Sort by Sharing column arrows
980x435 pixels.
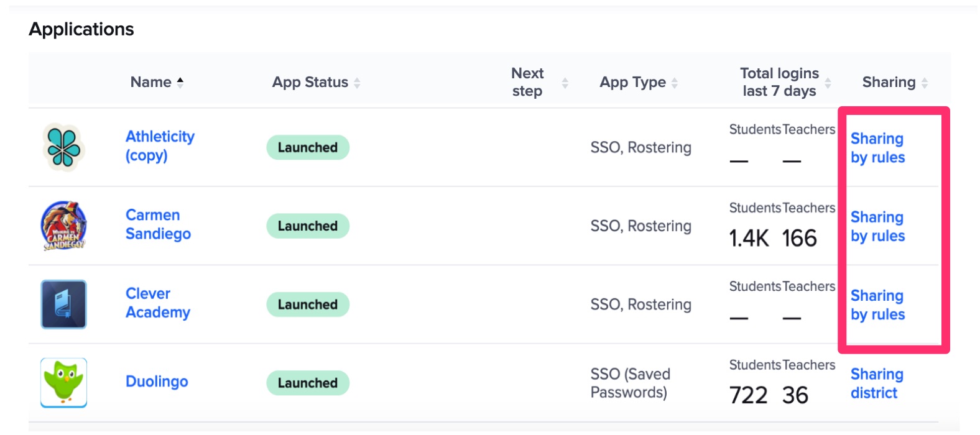pos(925,83)
